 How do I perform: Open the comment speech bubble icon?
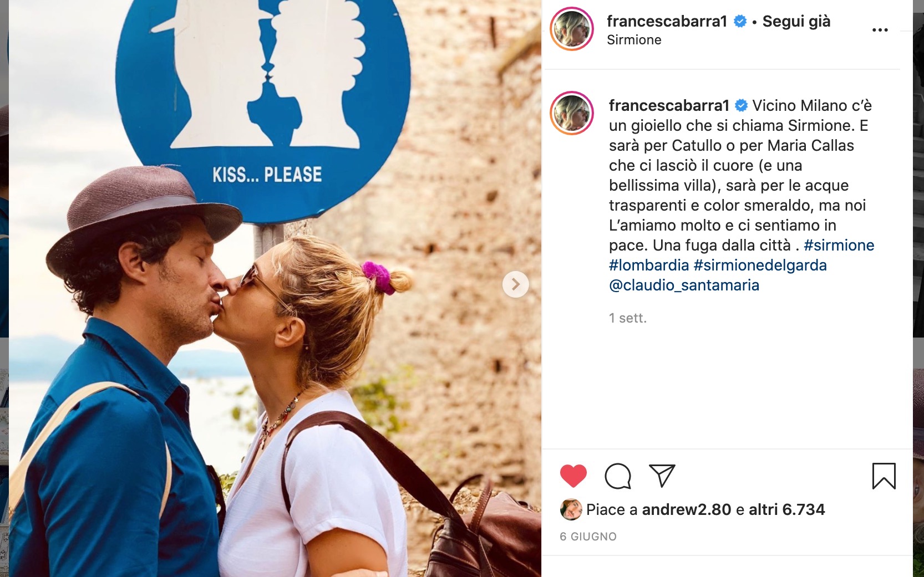click(x=618, y=476)
